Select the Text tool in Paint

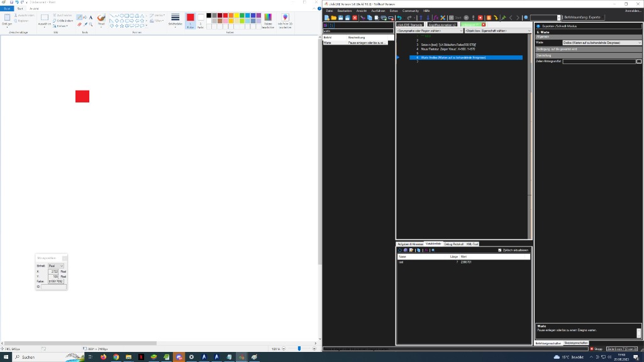91,18
